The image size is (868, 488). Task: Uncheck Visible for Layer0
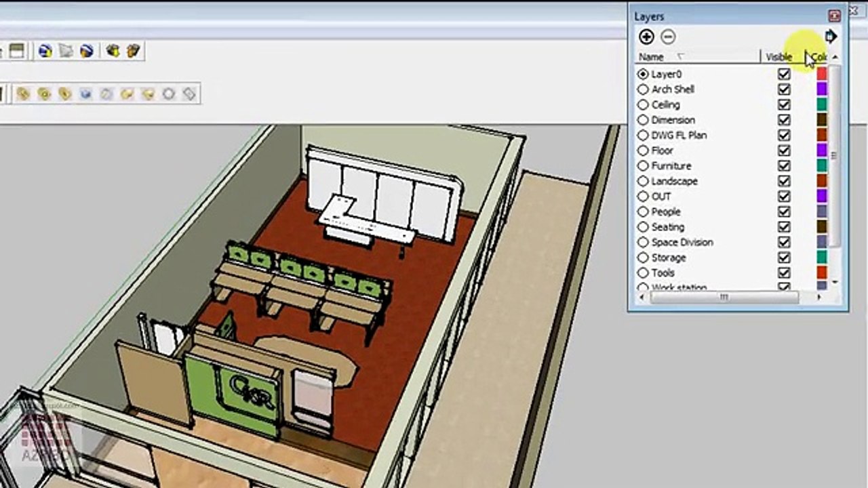point(784,74)
